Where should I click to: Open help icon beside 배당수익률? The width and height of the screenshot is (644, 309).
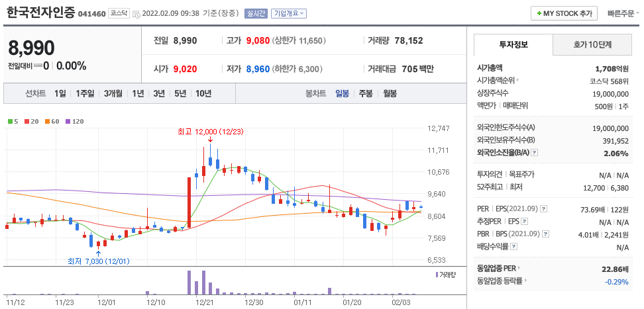[x=513, y=247]
